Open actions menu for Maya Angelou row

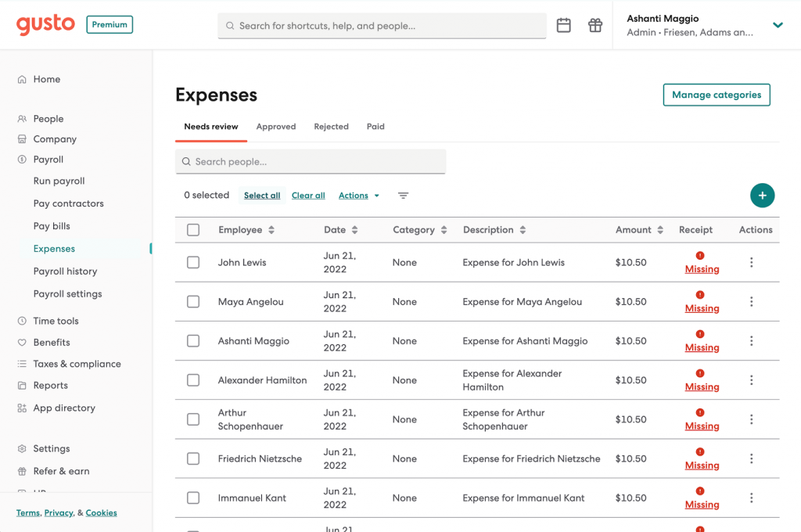pos(751,301)
